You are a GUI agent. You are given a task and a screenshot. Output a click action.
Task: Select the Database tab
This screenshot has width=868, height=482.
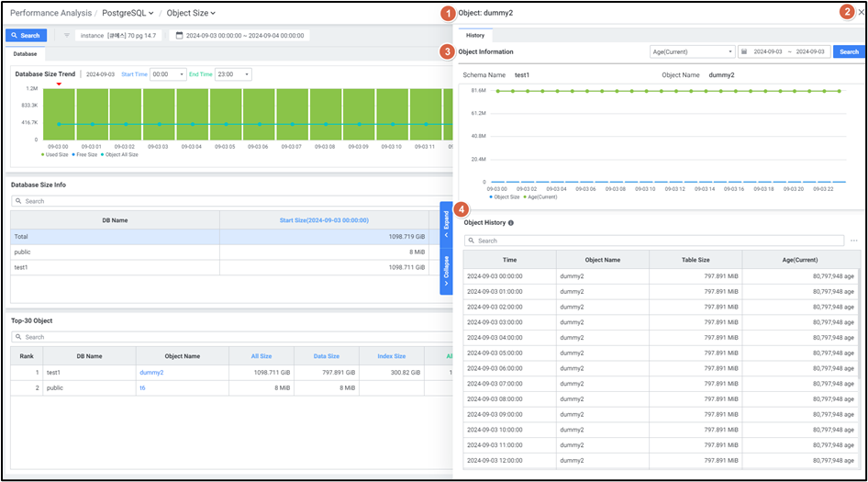pos(26,54)
